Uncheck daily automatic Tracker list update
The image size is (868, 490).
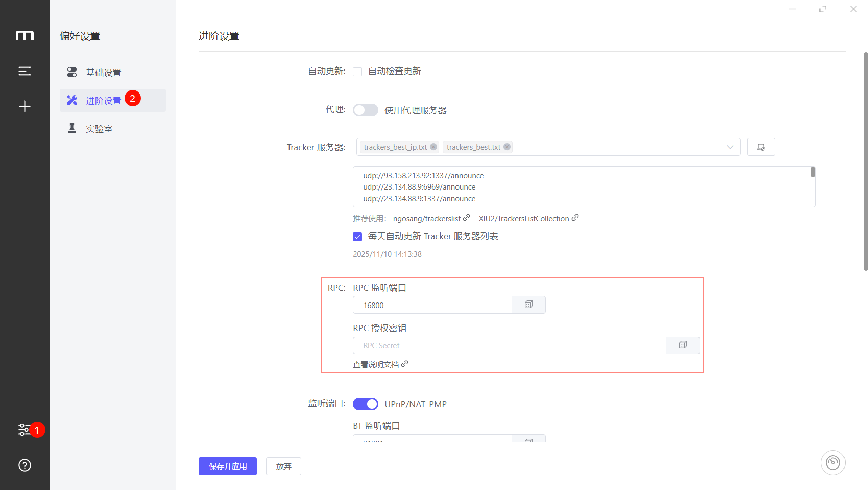tap(357, 236)
